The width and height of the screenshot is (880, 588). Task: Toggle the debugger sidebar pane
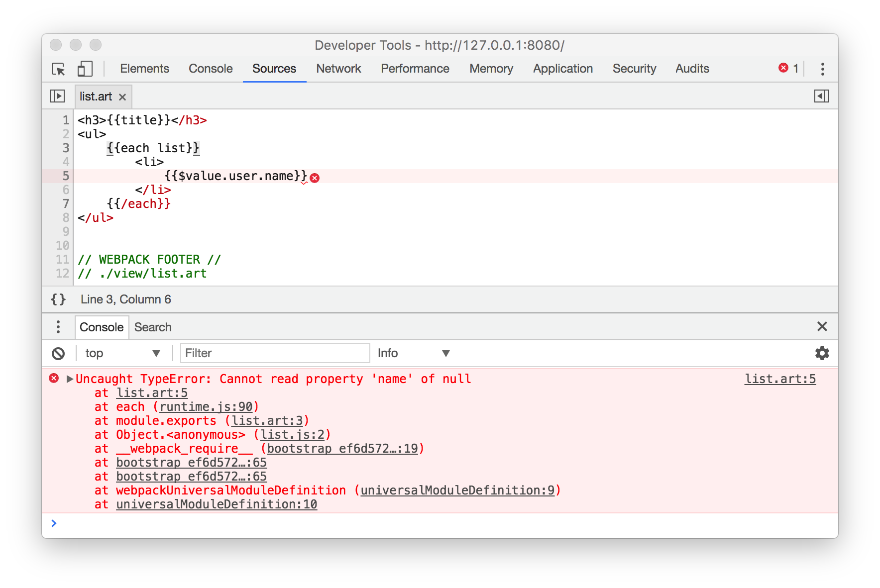click(x=821, y=96)
